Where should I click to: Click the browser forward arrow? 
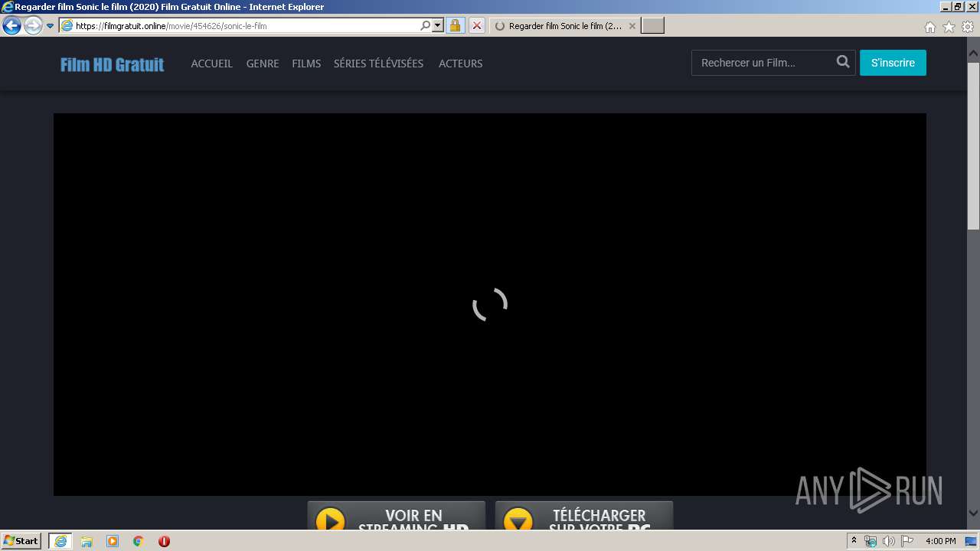[33, 25]
